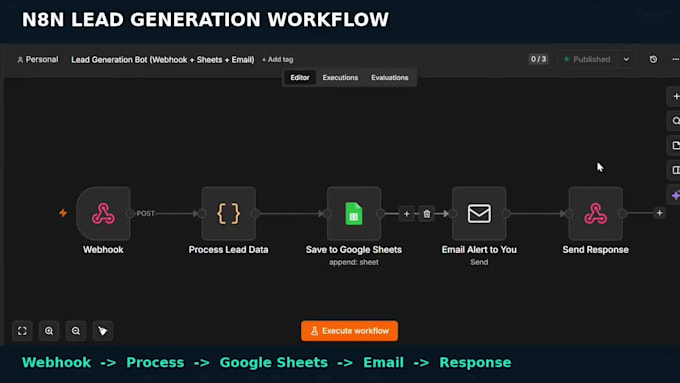The height and width of the screenshot is (383, 680).
Task: Switch to the Editor tab
Action: [300, 78]
